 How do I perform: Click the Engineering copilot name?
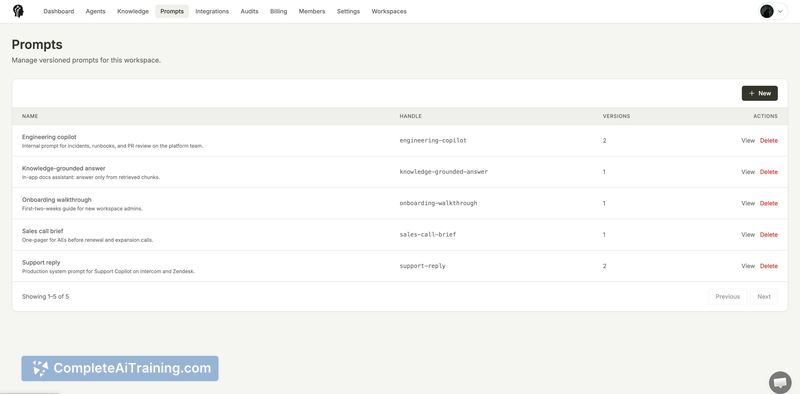49,137
